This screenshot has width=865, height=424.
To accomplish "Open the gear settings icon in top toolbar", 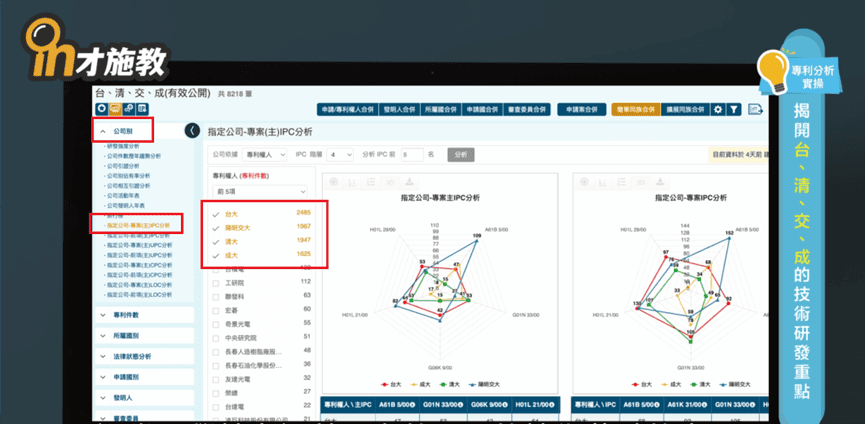I will [718, 109].
